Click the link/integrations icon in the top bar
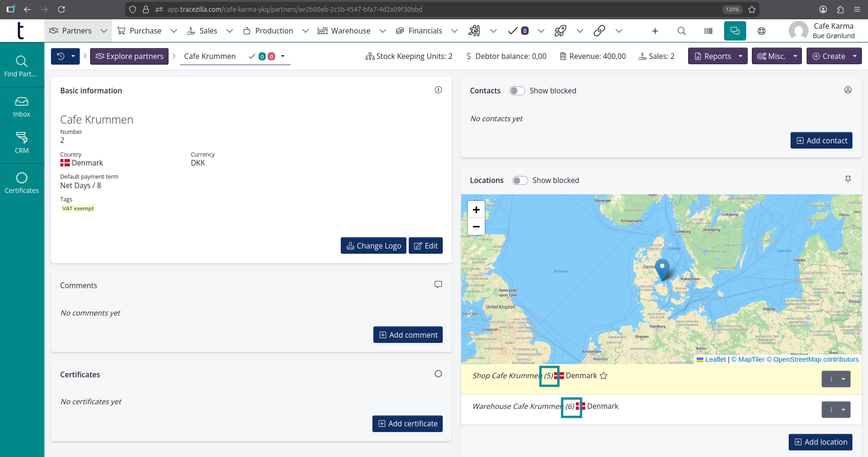Screen dimensions: 868x457 pos(599,31)
